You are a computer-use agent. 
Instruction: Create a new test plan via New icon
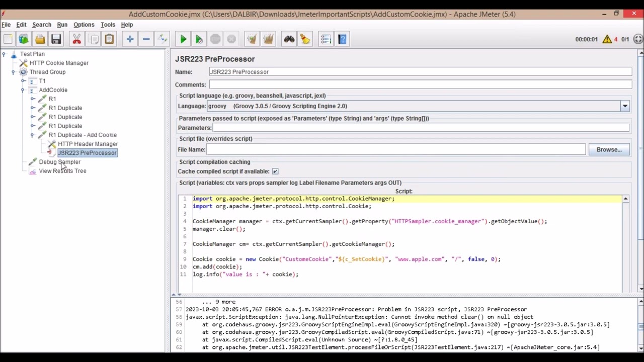8,39
